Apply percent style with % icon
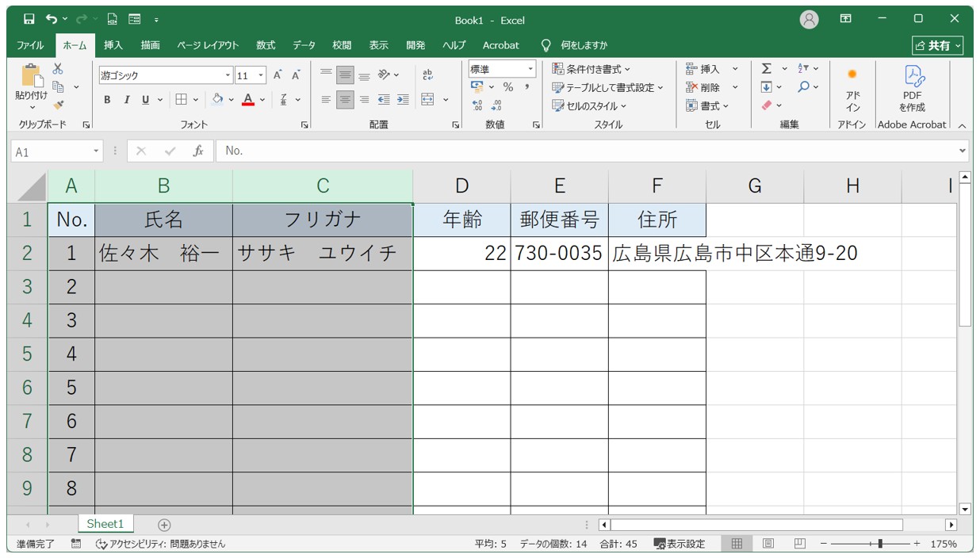 pyautogui.click(x=508, y=87)
